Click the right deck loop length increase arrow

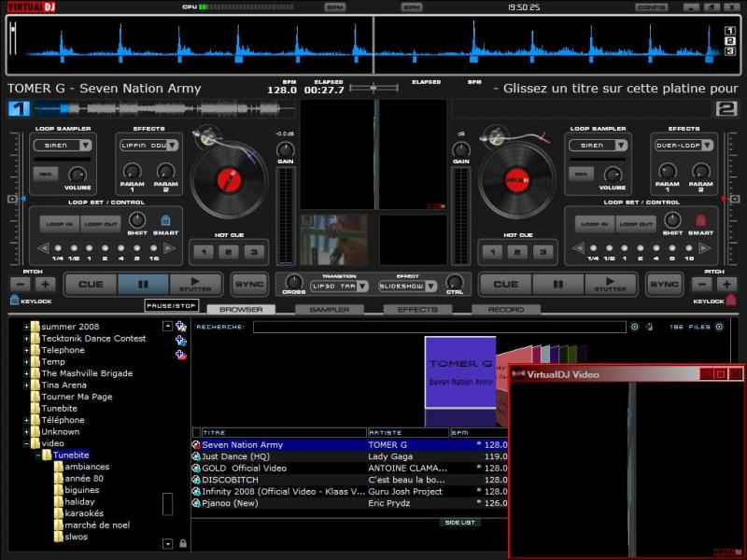tap(706, 248)
